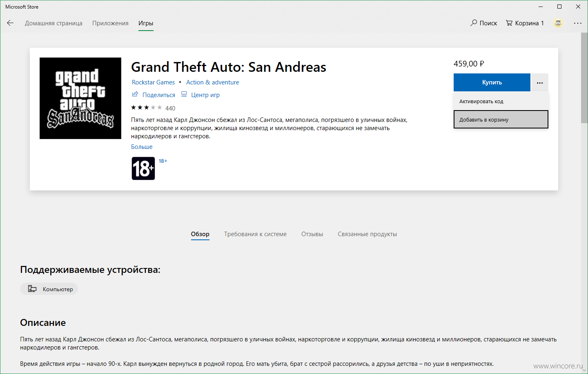Click the price text 459,00 ₽
The image size is (588, 374).
pyautogui.click(x=469, y=64)
